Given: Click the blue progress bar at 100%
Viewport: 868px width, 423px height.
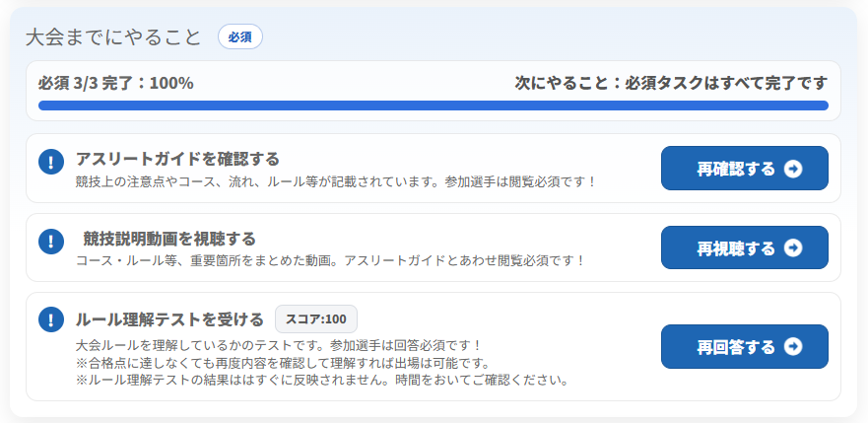Looking at the screenshot, I should (433, 106).
